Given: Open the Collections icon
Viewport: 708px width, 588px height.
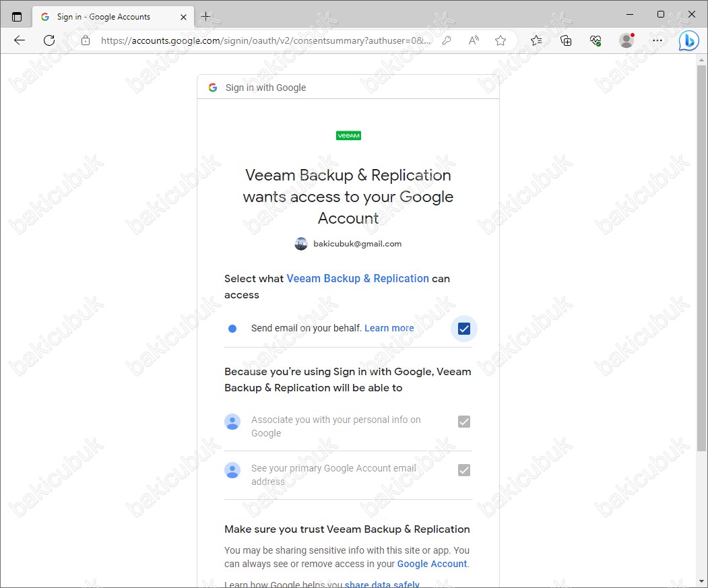Looking at the screenshot, I should tap(566, 40).
